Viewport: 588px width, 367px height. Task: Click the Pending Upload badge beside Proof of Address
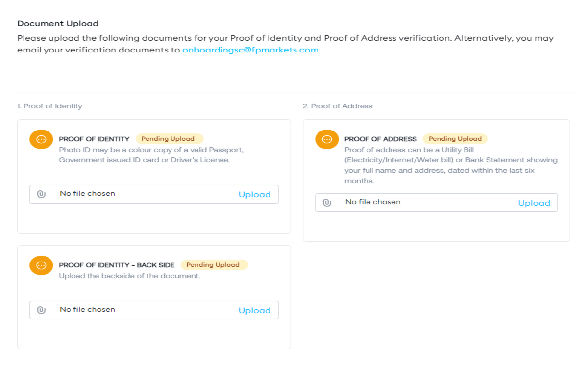click(455, 139)
